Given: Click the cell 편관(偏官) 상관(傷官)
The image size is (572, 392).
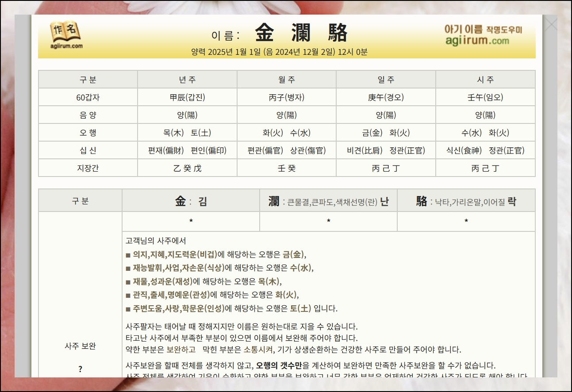Looking at the screenshot, I should coord(287,150).
